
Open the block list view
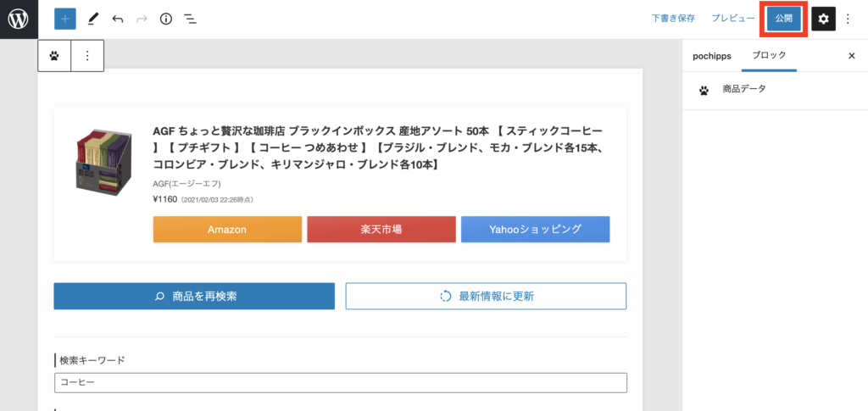pos(191,19)
